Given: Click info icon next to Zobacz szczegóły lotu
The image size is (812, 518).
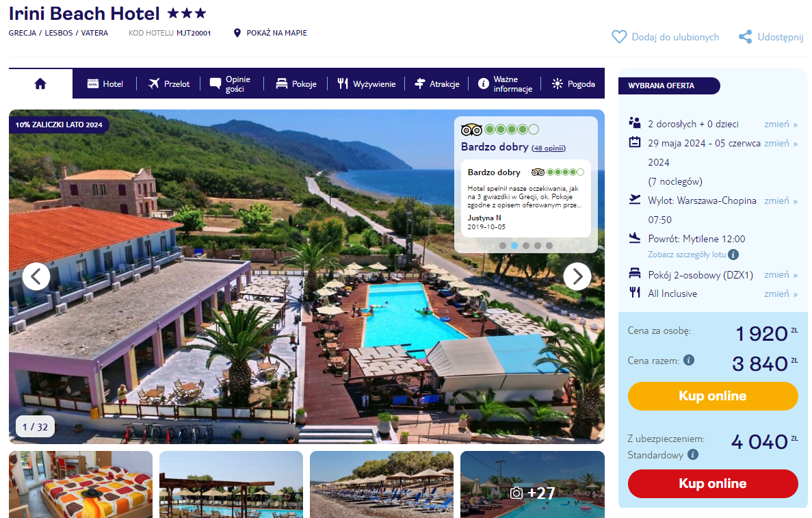Looking at the screenshot, I should pos(733,255).
